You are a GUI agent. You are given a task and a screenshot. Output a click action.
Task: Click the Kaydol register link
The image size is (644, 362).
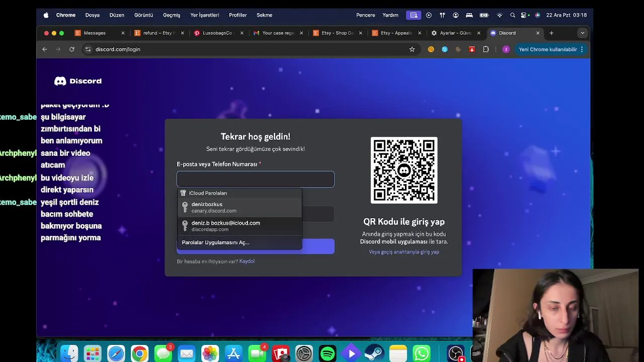[247, 261]
